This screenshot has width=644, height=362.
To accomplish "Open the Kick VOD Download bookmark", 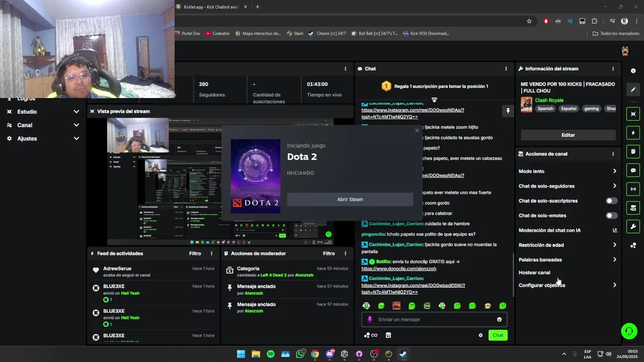I will (x=426, y=34).
